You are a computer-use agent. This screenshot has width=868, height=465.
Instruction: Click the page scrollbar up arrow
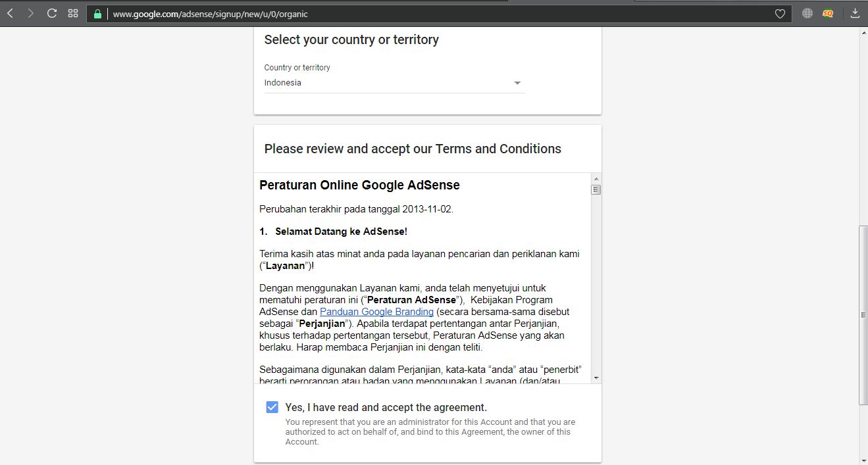863,33
